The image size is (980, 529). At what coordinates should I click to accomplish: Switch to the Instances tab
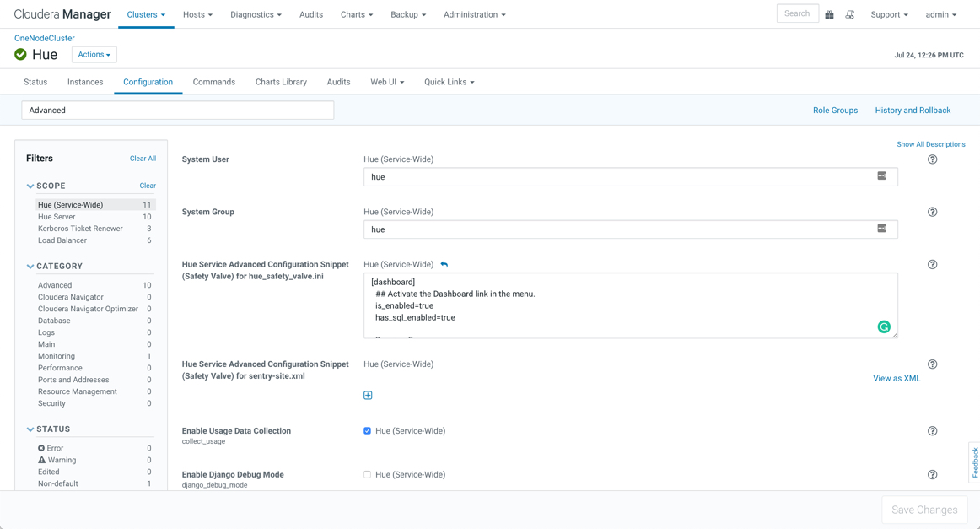click(x=85, y=82)
